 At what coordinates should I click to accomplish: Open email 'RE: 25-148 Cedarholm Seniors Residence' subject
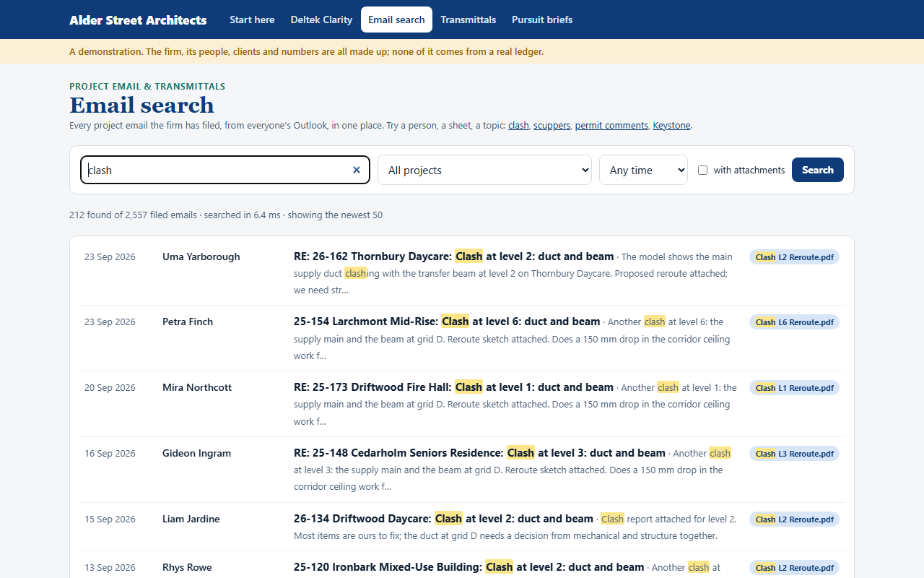(x=479, y=453)
